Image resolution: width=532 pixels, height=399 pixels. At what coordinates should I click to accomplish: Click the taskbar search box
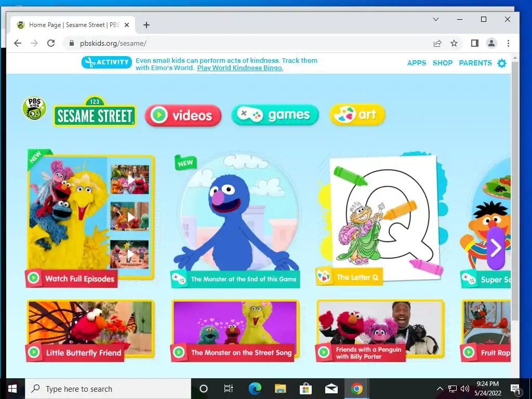[108, 389]
